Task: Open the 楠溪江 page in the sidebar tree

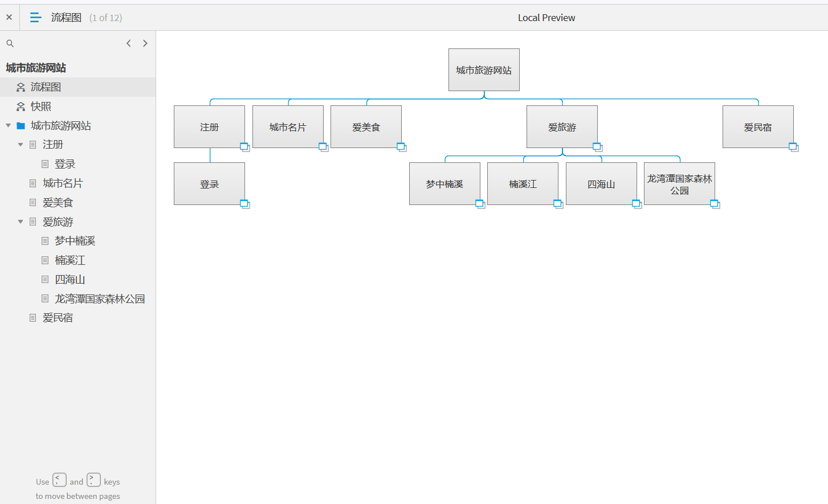Action: pos(70,260)
